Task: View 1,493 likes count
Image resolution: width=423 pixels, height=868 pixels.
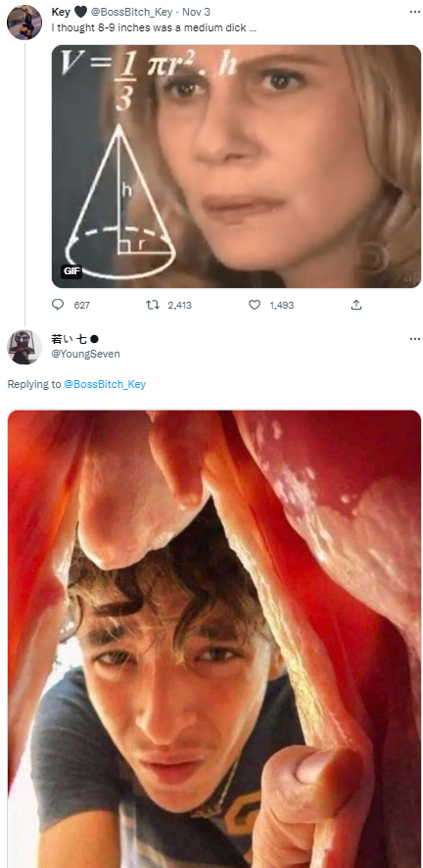Action: pyautogui.click(x=282, y=305)
